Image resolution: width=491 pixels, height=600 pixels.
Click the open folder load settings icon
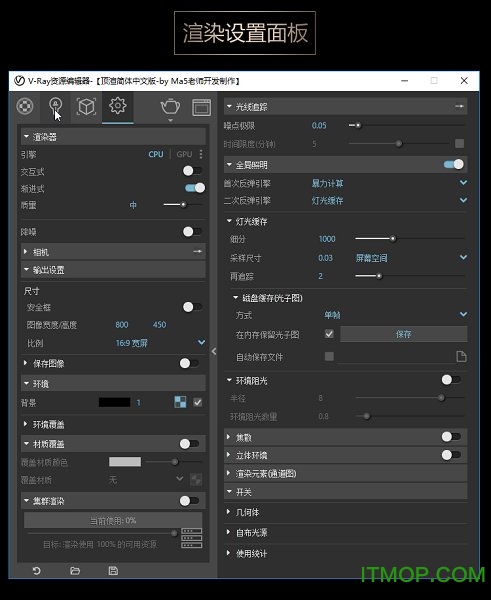(75, 571)
